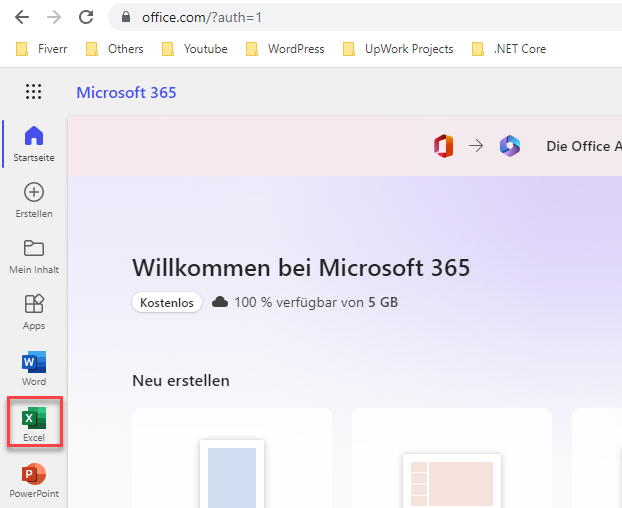Open the Fiverr bookmarks folder
This screenshot has height=508, width=622.
tap(42, 49)
